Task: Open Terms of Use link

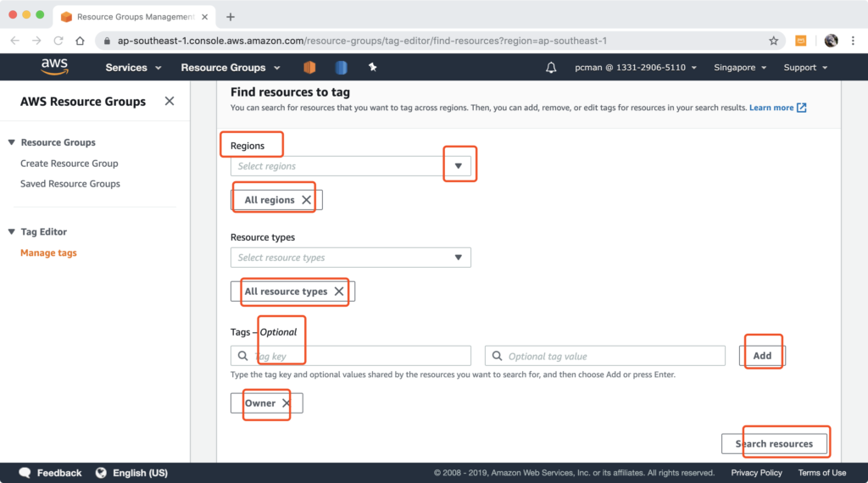Action: (x=821, y=473)
